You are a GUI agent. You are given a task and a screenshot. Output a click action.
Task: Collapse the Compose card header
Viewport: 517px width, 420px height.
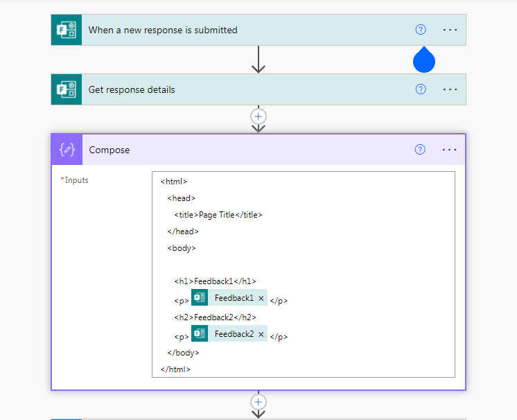(258, 150)
